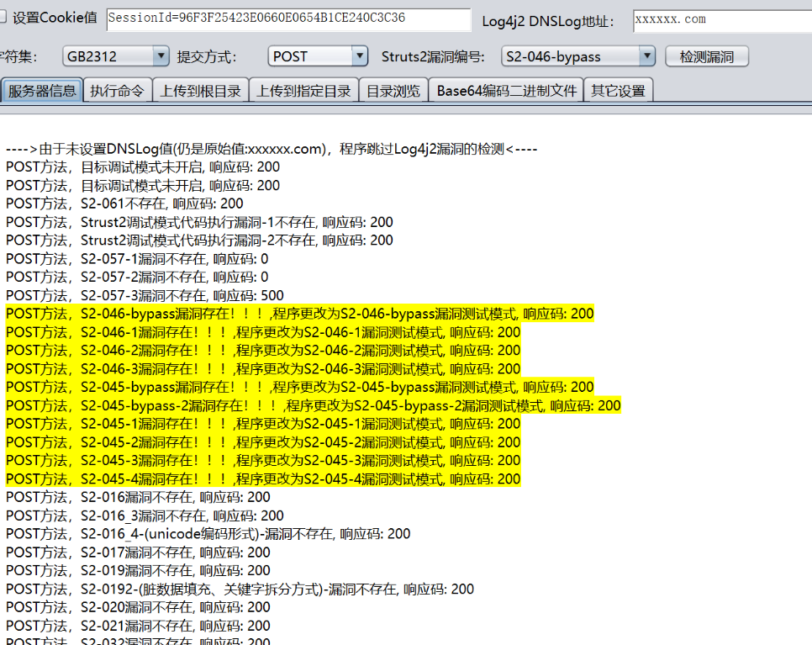Open the 目录浏览 tab
812x645 pixels.
[x=393, y=91]
